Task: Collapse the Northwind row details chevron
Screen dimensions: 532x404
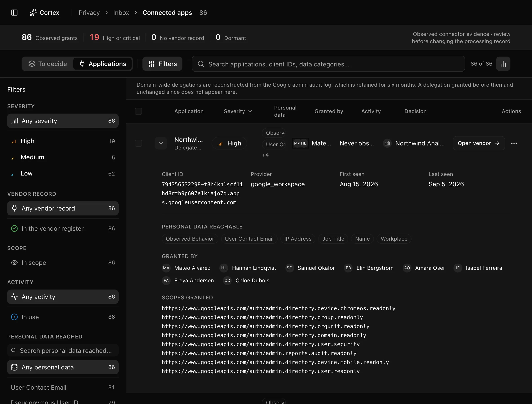Action: (161, 143)
